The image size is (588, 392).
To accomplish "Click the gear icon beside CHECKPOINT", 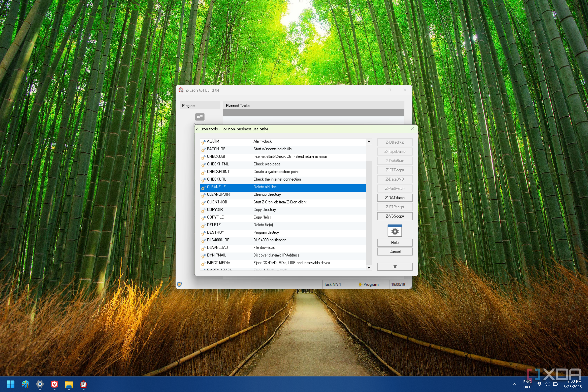I will (x=203, y=172).
